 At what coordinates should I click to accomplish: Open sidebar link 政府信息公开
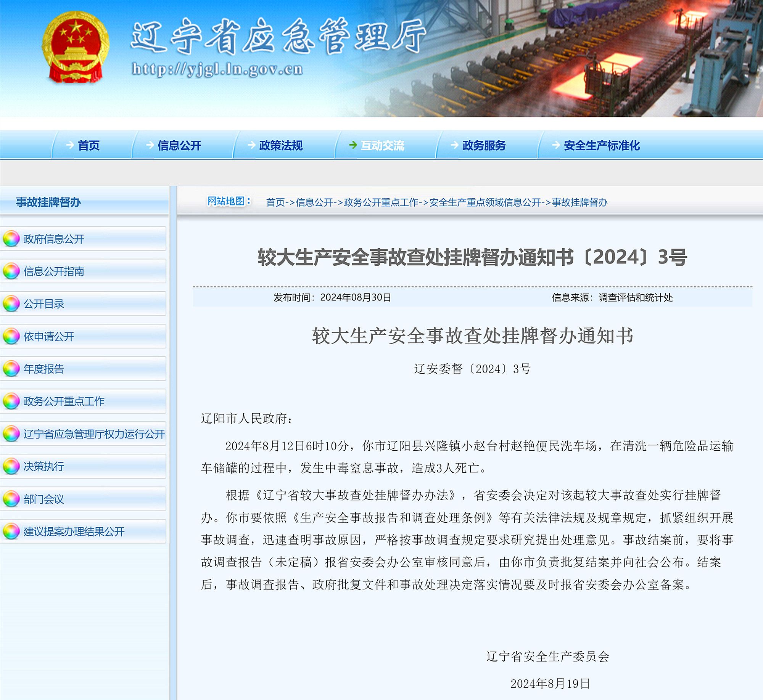(54, 239)
